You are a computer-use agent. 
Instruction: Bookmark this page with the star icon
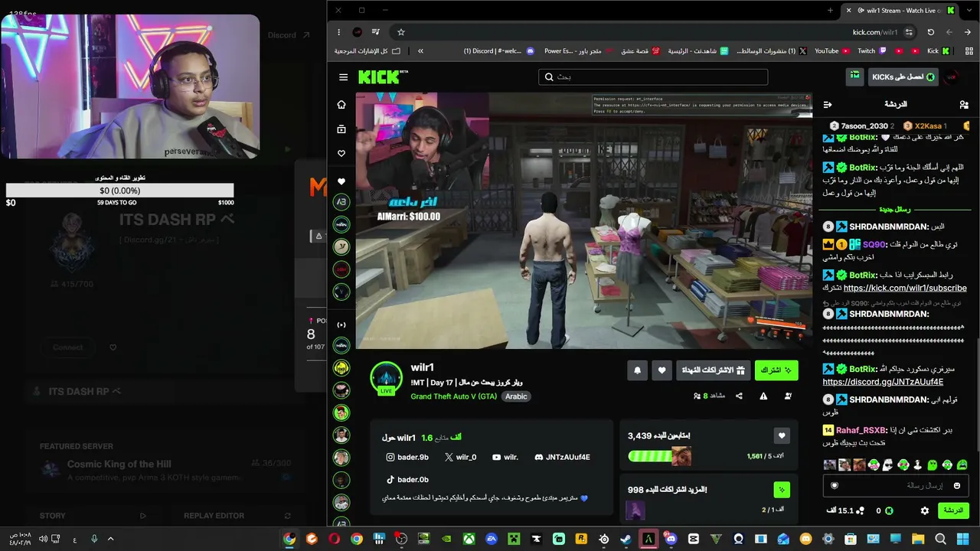[x=400, y=32]
